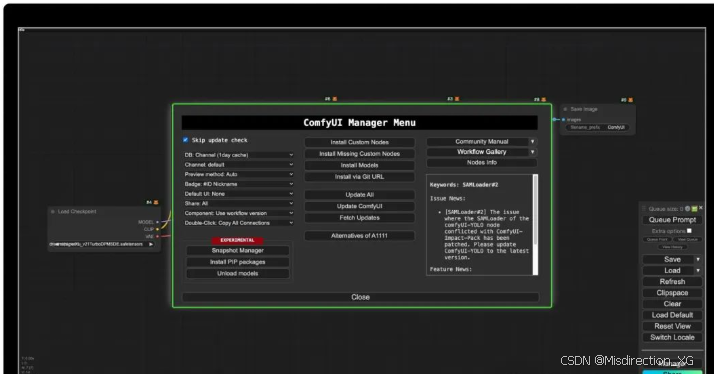Click the Update ComfyUI button

(359, 206)
